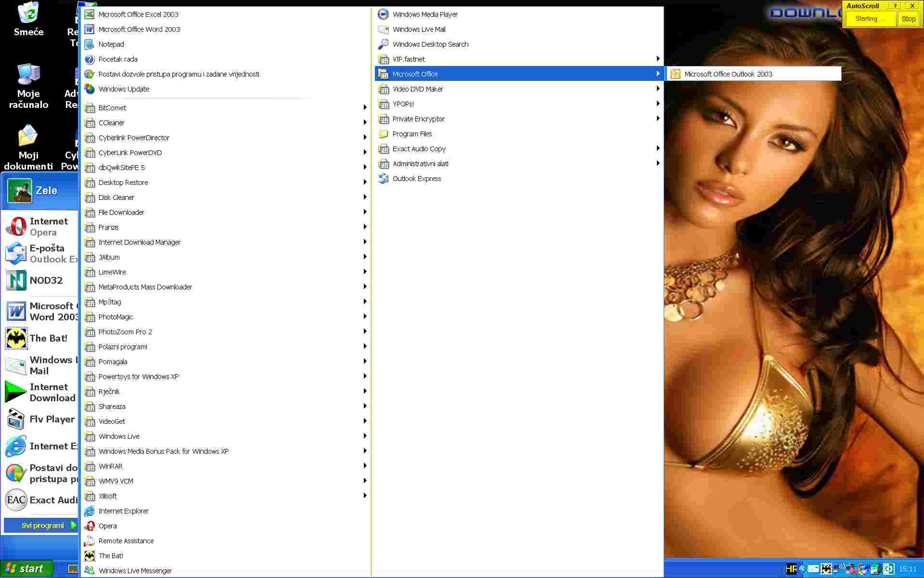
Task: Expand the VIP.fastnet submenu arrow
Action: coord(658,59)
